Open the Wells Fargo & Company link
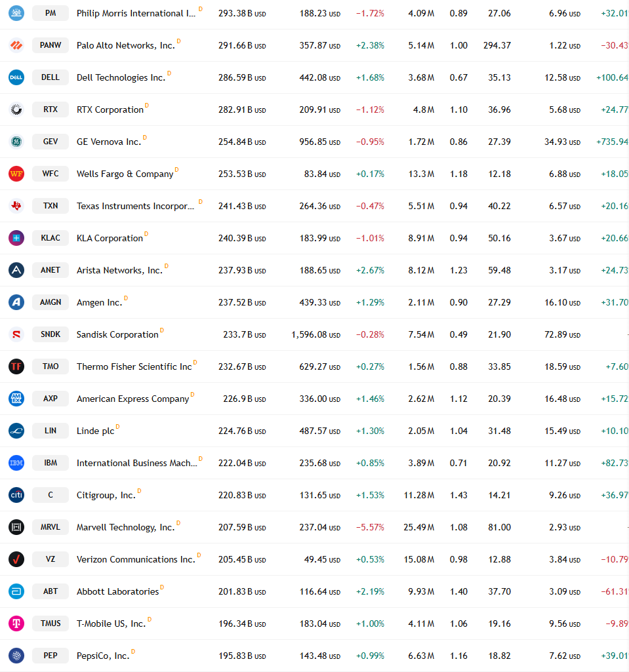The width and height of the screenshot is (629, 672). 125,174
